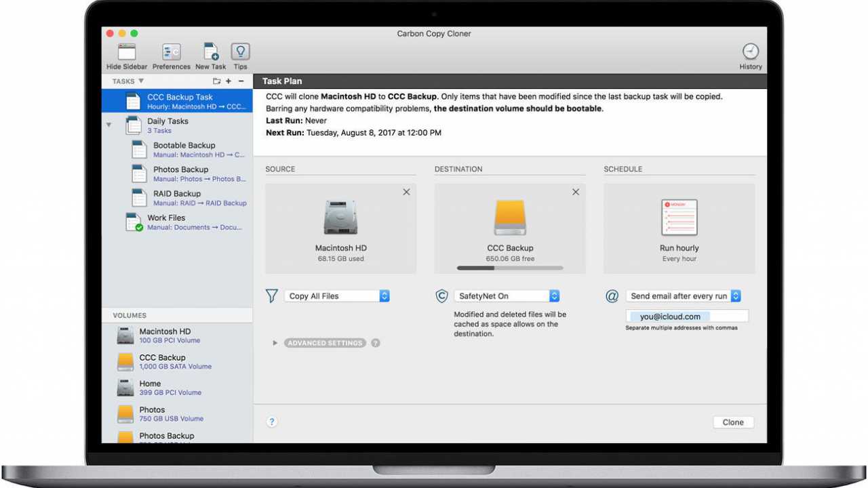Click the SafetyNet shield icon

441,296
